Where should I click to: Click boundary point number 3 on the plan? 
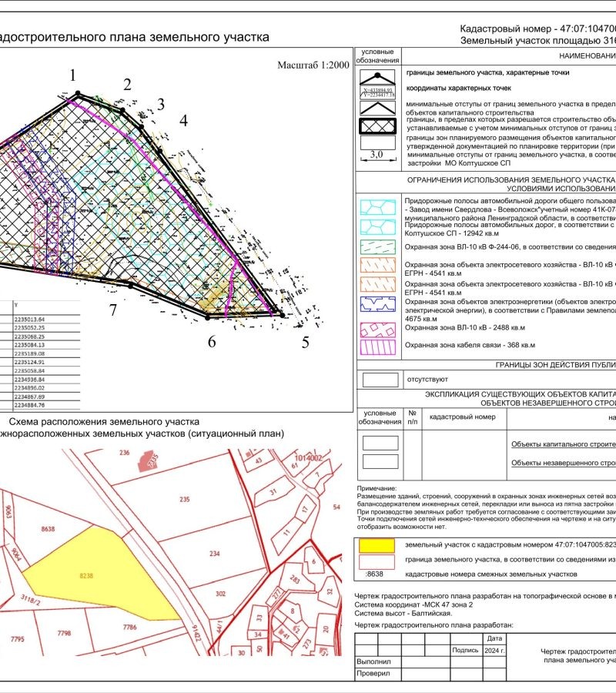click(x=161, y=104)
